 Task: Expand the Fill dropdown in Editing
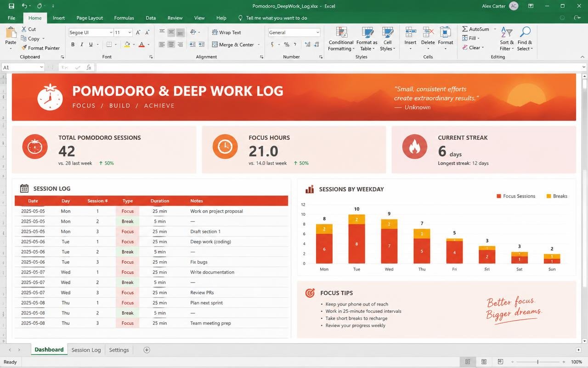pos(478,38)
